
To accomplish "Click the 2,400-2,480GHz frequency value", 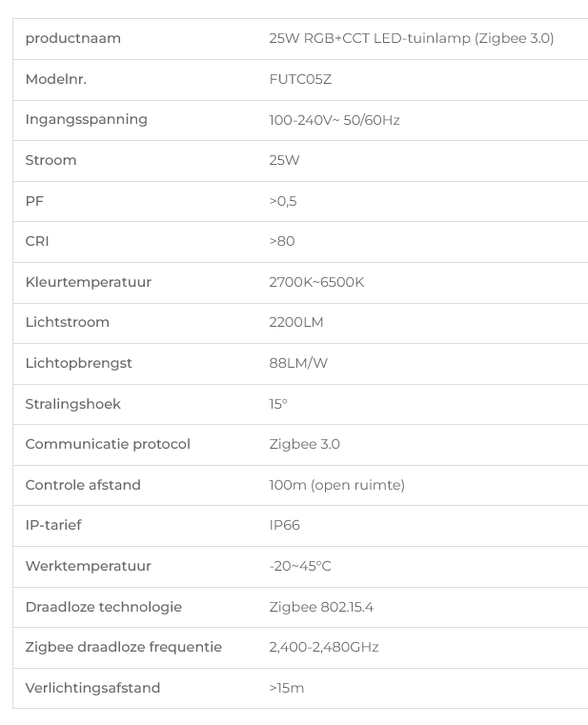I will point(324,647).
